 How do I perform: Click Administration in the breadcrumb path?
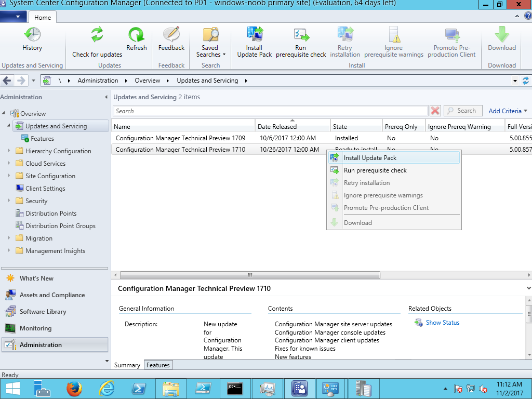(98, 81)
